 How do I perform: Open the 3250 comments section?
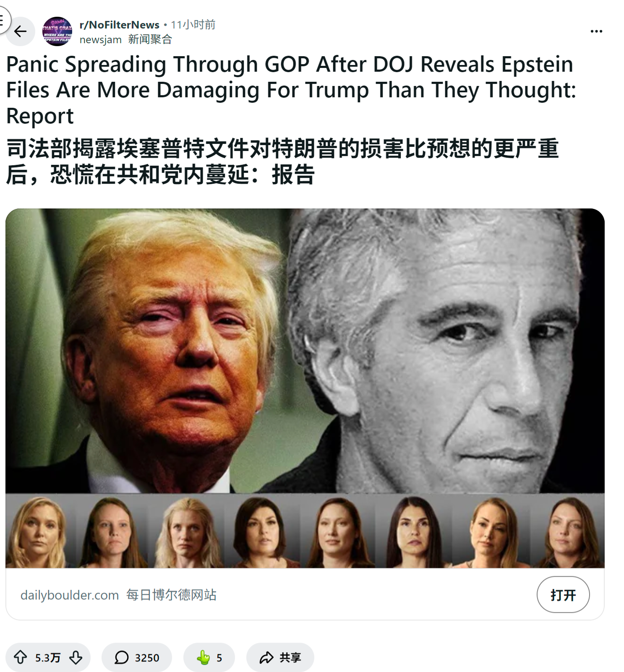(137, 657)
